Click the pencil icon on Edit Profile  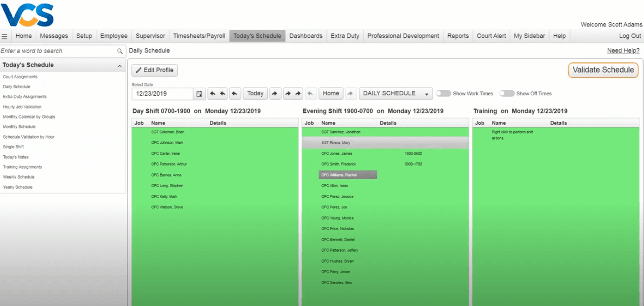click(x=139, y=70)
